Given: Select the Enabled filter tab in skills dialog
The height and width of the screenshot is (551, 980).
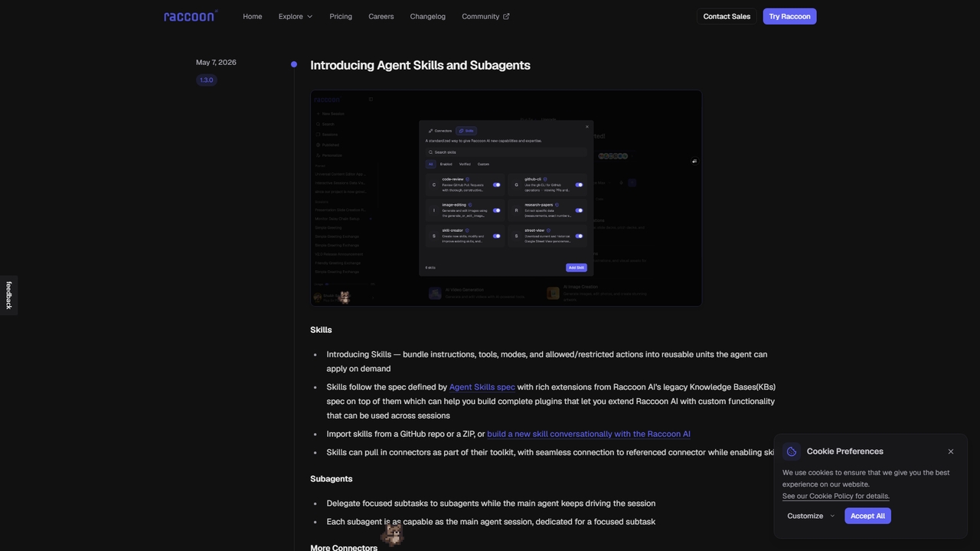Looking at the screenshot, I should point(446,164).
